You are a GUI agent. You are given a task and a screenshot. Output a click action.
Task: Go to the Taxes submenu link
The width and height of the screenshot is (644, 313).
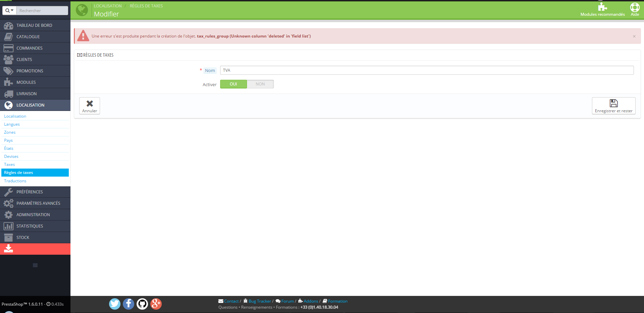pyautogui.click(x=9, y=165)
